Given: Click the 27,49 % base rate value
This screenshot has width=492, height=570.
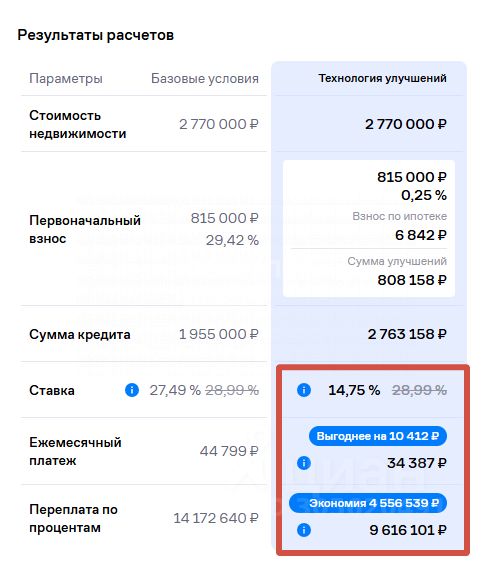Looking at the screenshot, I should tap(175, 390).
